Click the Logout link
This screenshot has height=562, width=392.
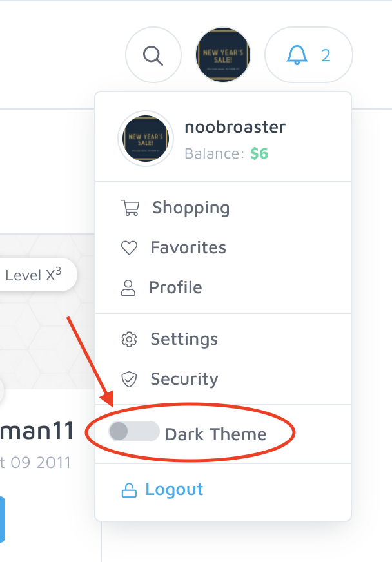pos(174,490)
